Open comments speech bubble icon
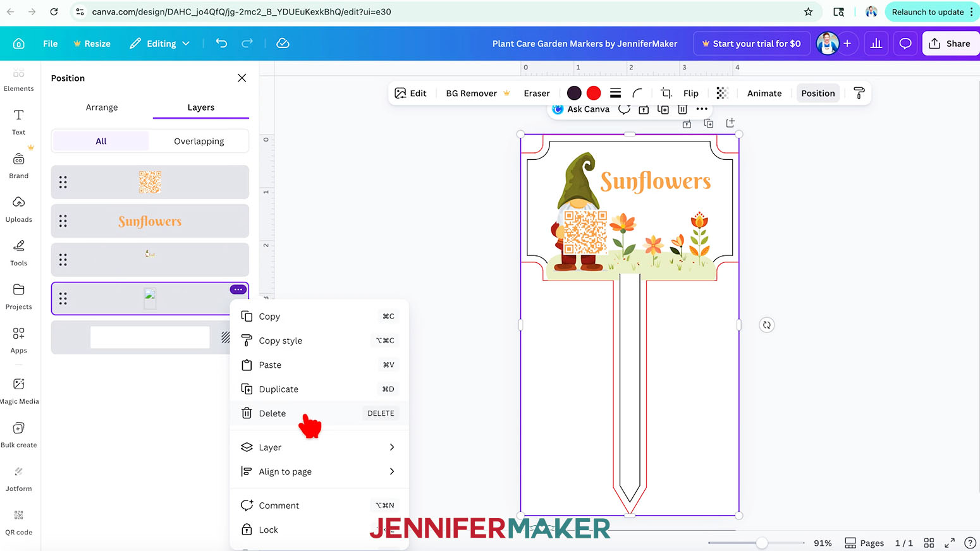This screenshot has width=980, height=551. 905,44
